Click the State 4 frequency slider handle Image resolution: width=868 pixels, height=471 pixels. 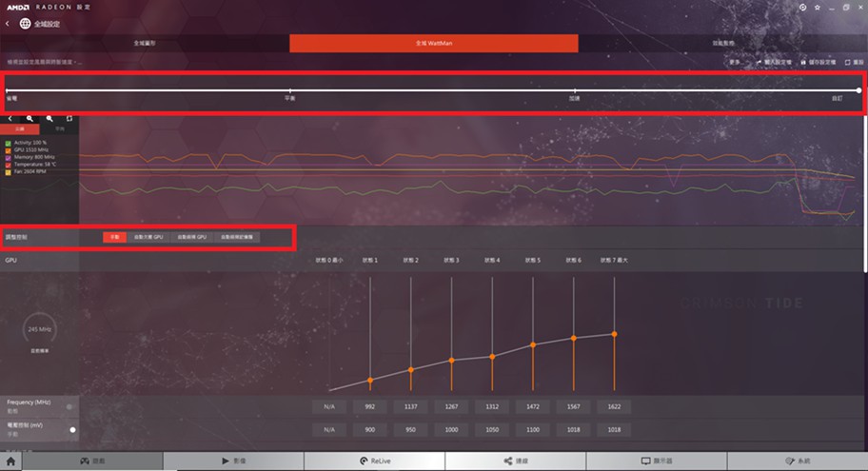(x=492, y=357)
